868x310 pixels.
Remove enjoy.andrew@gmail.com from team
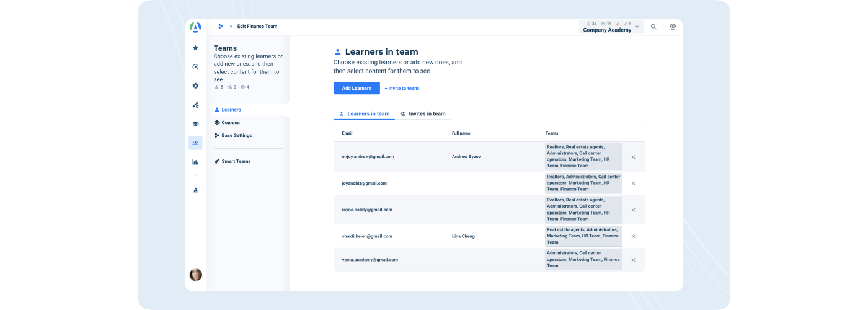(633, 157)
